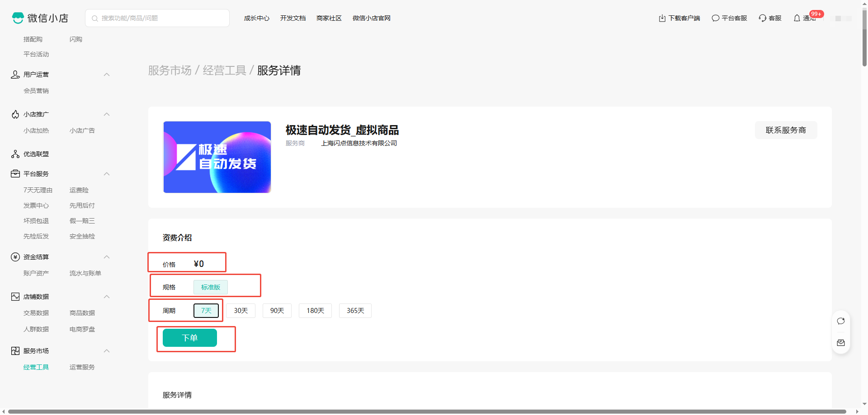Open 平台客服 chat bubble icon
868x415 pixels.
715,18
